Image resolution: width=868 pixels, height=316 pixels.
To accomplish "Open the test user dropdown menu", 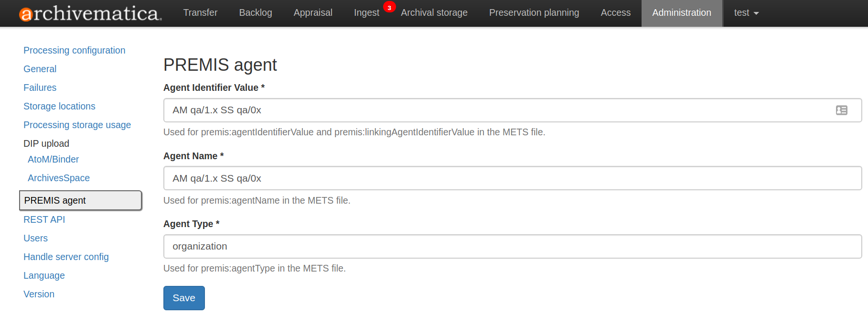I will pos(746,13).
